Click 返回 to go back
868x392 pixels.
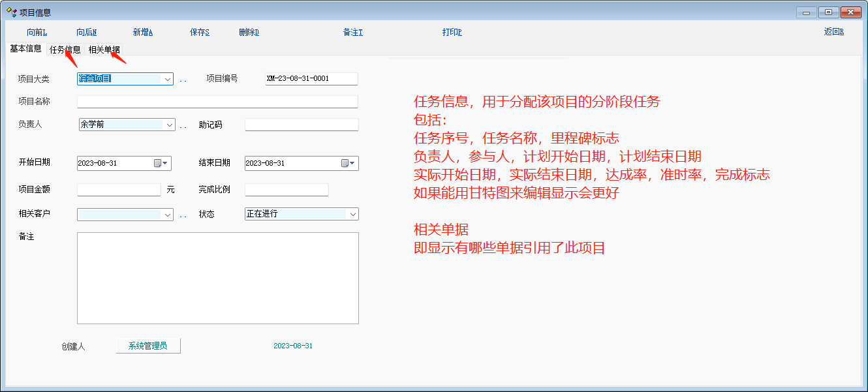click(x=833, y=31)
